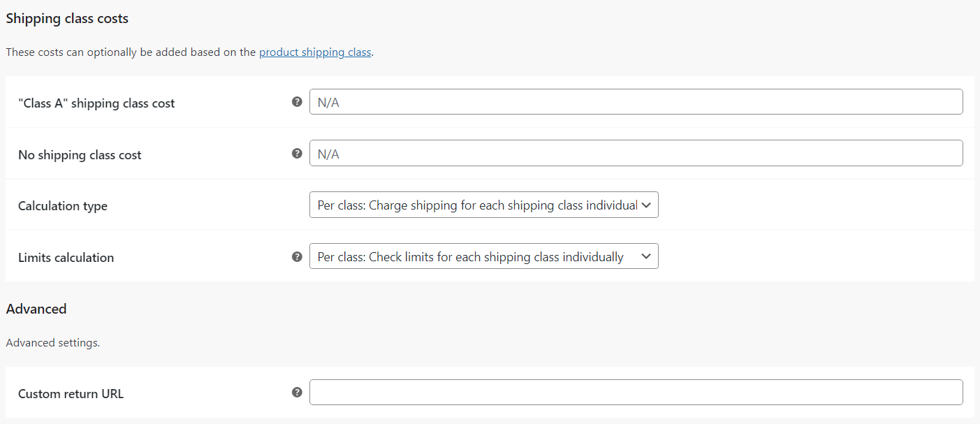Open the Calculation type dropdown
980x424 pixels.
pos(483,205)
